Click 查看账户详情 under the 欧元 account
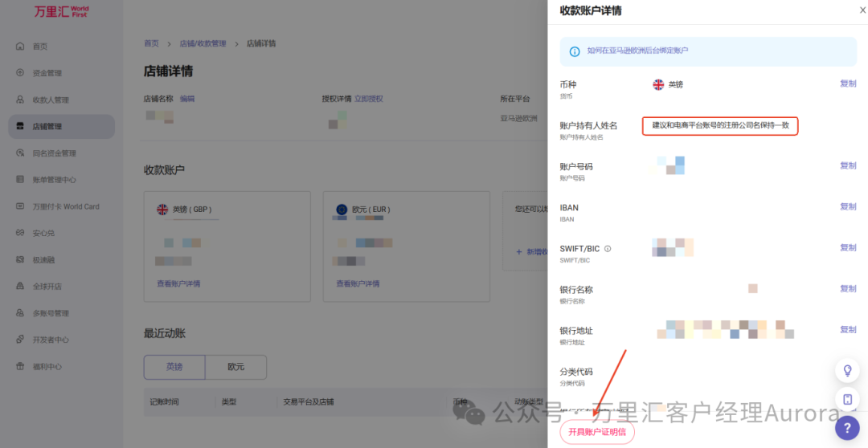Image resolution: width=868 pixels, height=448 pixels. [358, 283]
